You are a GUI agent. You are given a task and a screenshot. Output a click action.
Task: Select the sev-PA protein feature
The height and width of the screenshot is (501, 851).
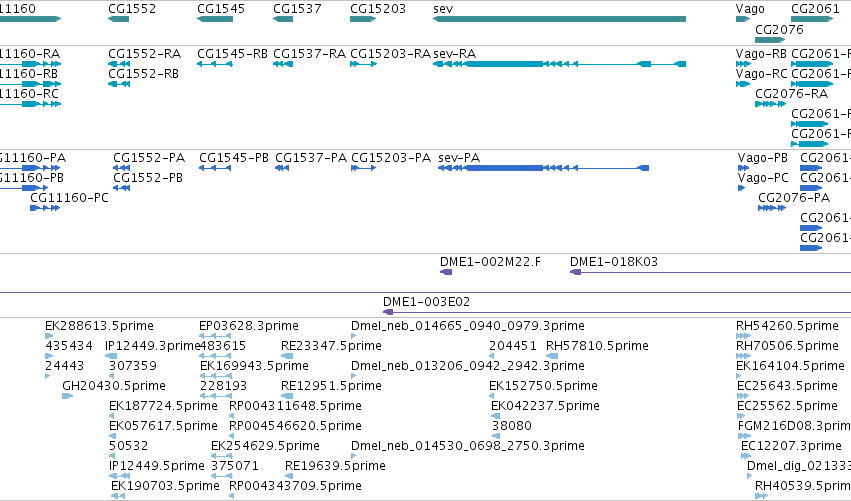pos(543,168)
